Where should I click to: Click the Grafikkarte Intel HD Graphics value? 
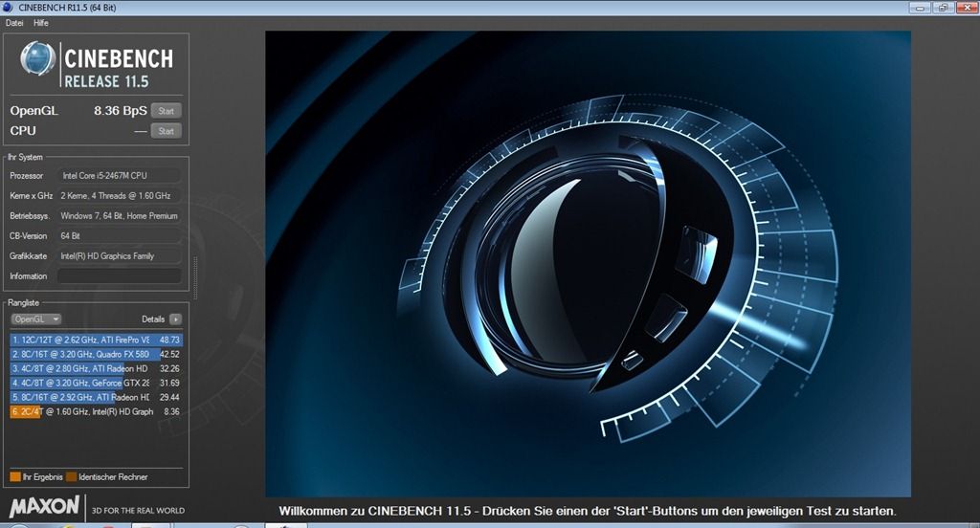point(120,255)
